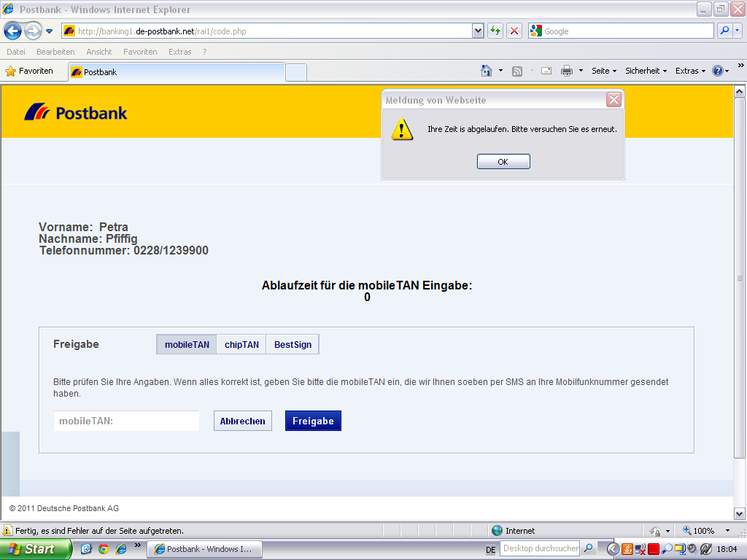Screen dimensions: 747x560
Task: Open the Favoriten star button
Action: [x=29, y=71]
